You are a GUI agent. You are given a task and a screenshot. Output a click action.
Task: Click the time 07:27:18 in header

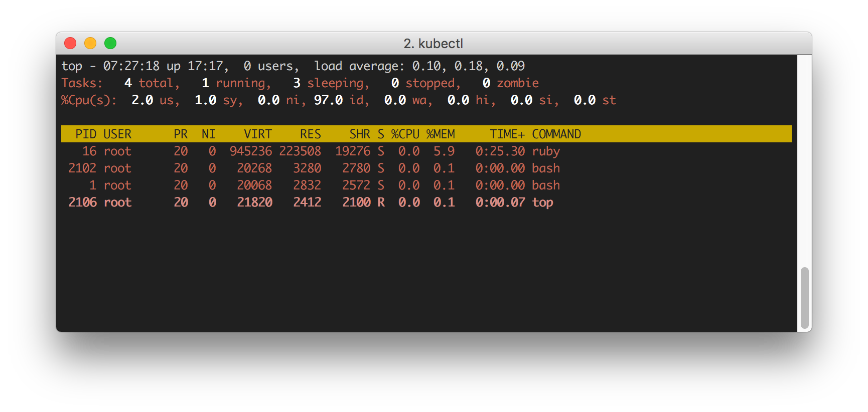pos(131,66)
